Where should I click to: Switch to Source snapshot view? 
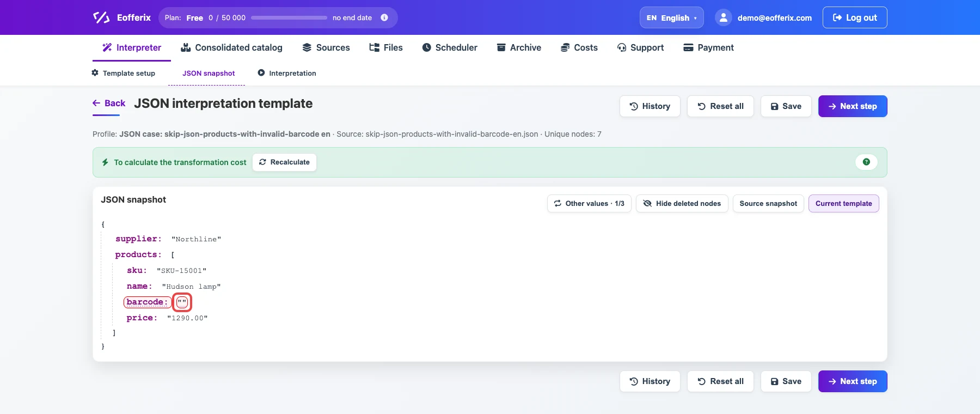point(768,203)
